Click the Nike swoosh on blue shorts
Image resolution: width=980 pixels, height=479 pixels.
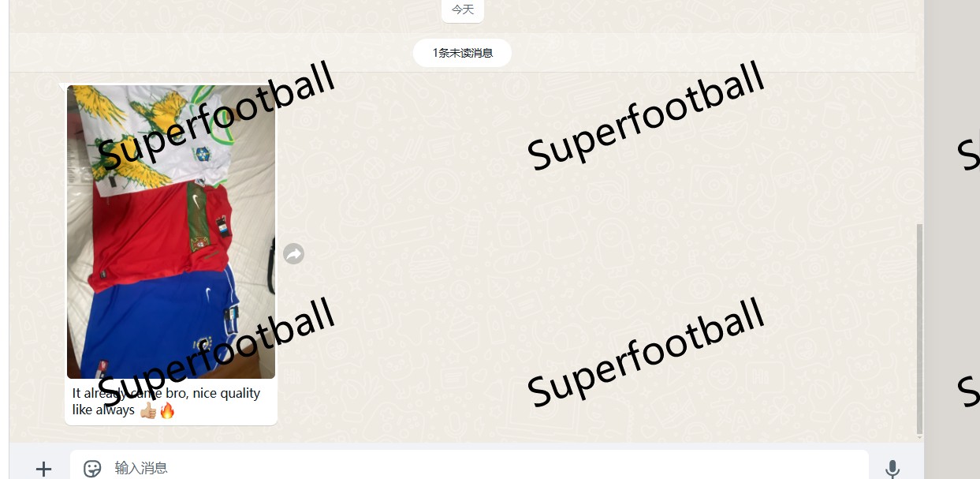[208, 294]
